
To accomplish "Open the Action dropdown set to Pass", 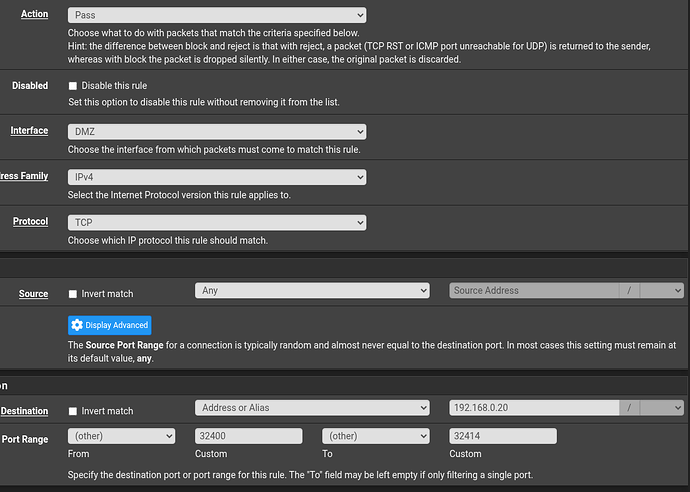I will (217, 15).
